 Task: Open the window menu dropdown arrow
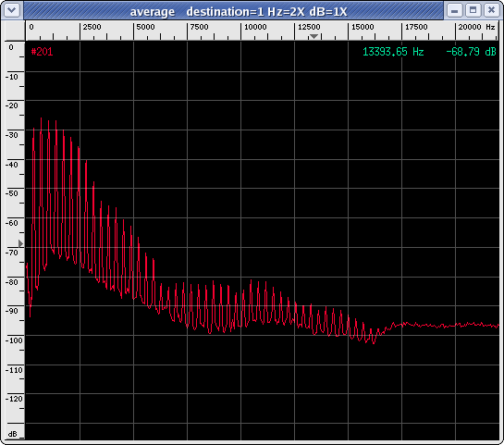[x=12, y=10]
